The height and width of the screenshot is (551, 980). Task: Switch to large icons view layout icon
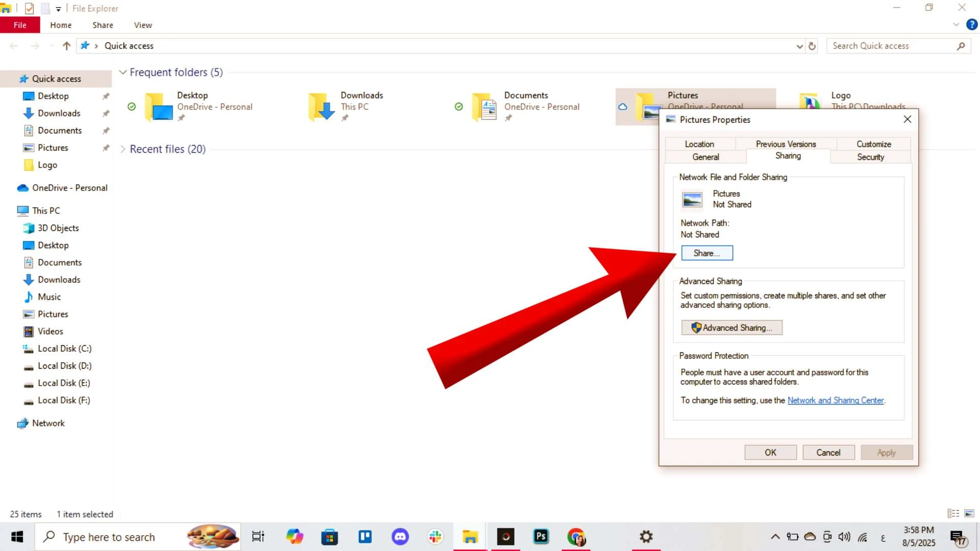click(x=969, y=514)
